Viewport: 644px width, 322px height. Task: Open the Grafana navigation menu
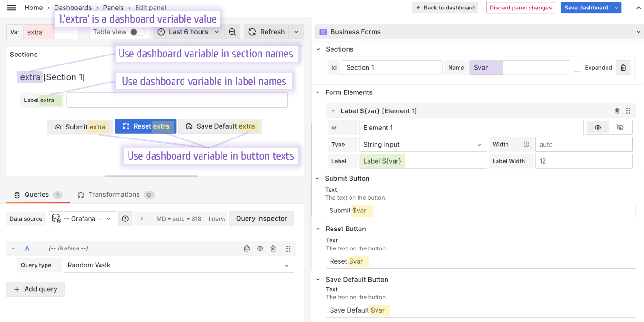click(11, 8)
